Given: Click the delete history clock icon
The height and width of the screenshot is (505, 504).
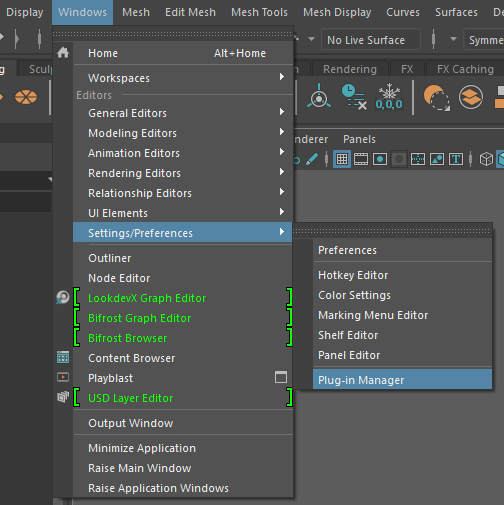Looking at the screenshot, I should tap(354, 97).
